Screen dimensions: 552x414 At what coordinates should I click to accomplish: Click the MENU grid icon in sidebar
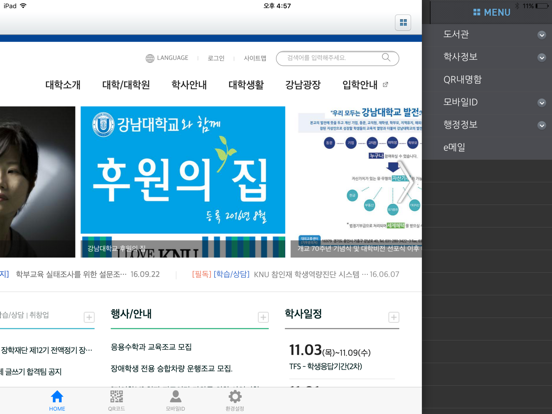pyautogui.click(x=477, y=12)
